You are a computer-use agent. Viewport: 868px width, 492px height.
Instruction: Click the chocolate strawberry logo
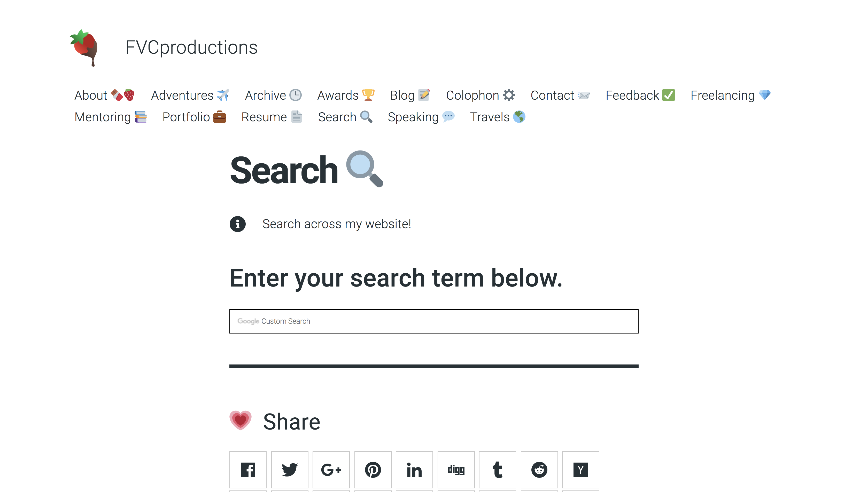[84, 48]
